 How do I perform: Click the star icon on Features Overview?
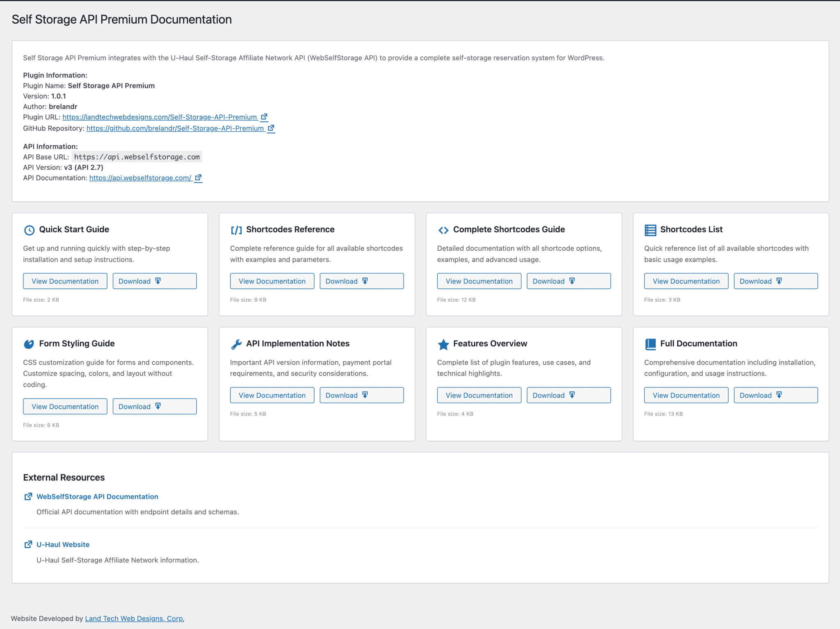coord(443,344)
